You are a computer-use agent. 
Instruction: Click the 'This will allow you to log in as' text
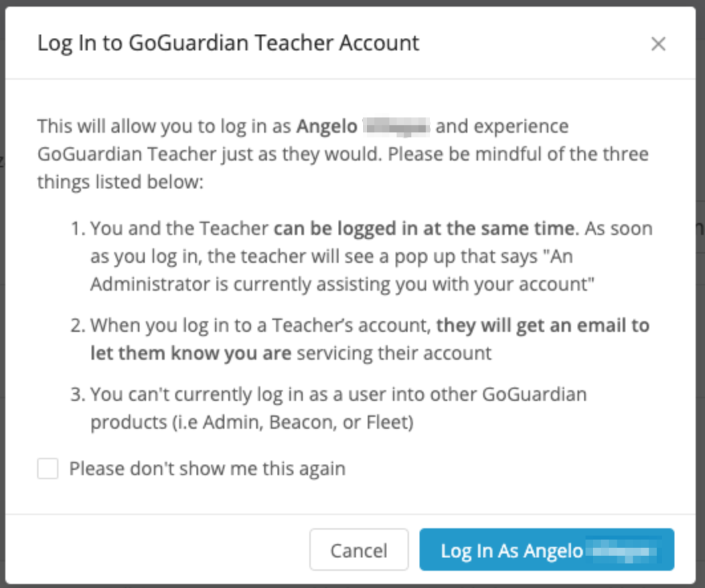[164, 126]
